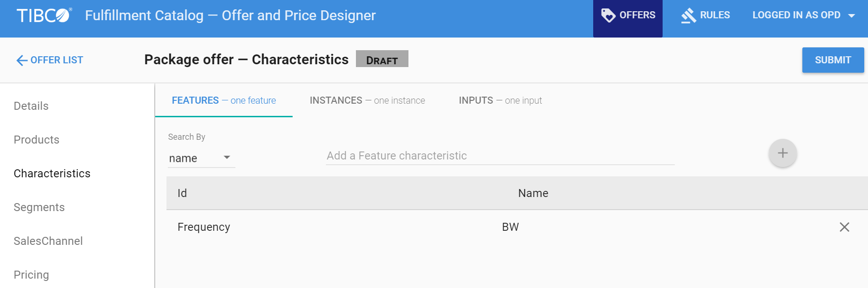Open the SalesChannel sidebar section
The image size is (868, 288).
pyautogui.click(x=48, y=241)
